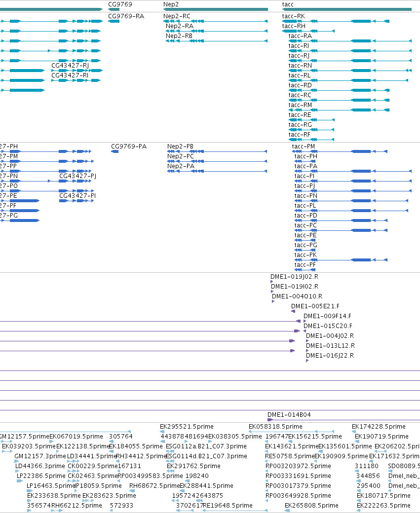The image size is (420, 513).
Task: Click the Nep2 gene bar
Action: click(x=215, y=9)
